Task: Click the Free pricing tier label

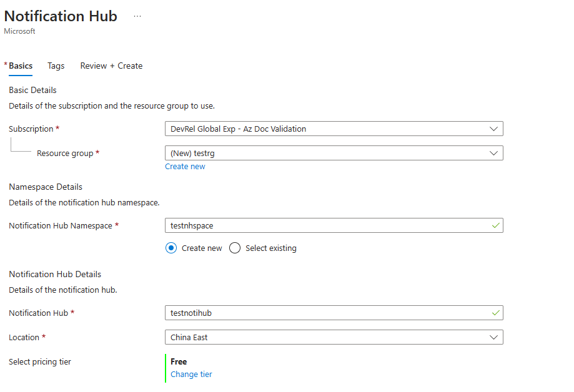Action: (x=179, y=361)
